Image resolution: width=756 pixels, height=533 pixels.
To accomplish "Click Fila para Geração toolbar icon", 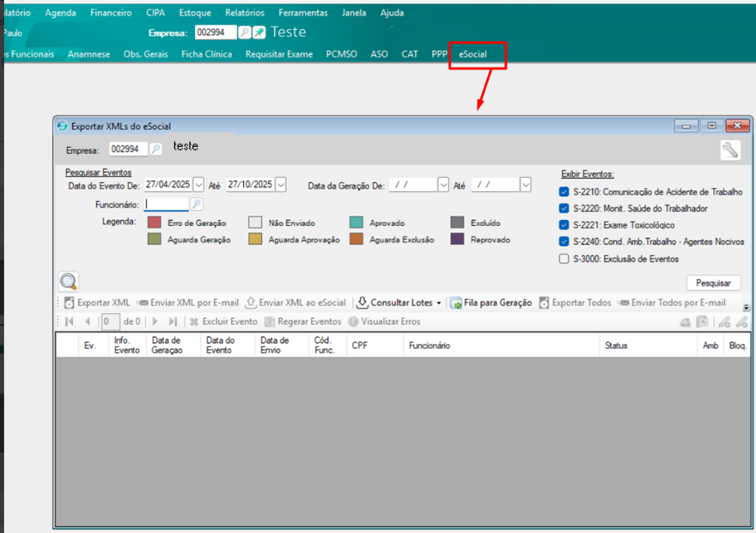I will click(x=456, y=303).
